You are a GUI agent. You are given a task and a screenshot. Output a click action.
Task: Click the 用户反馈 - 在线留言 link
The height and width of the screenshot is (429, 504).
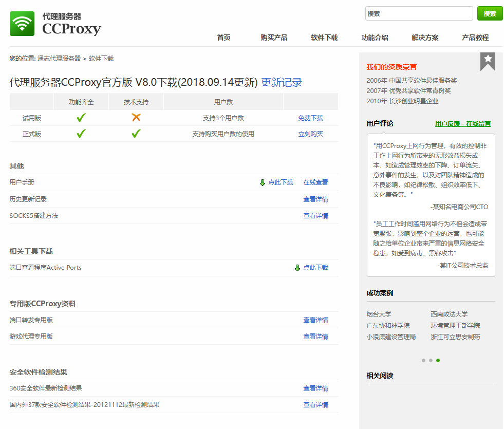click(x=463, y=124)
